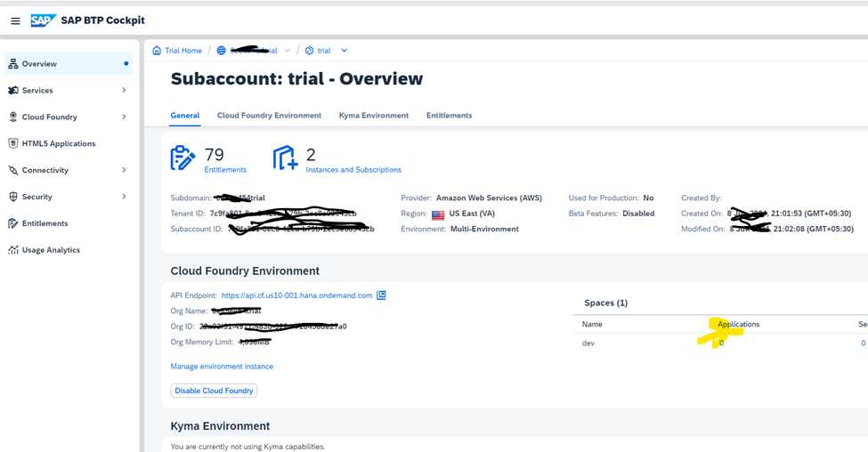Click the trial subaccount cube icon
868x452 pixels.
pos(310,51)
